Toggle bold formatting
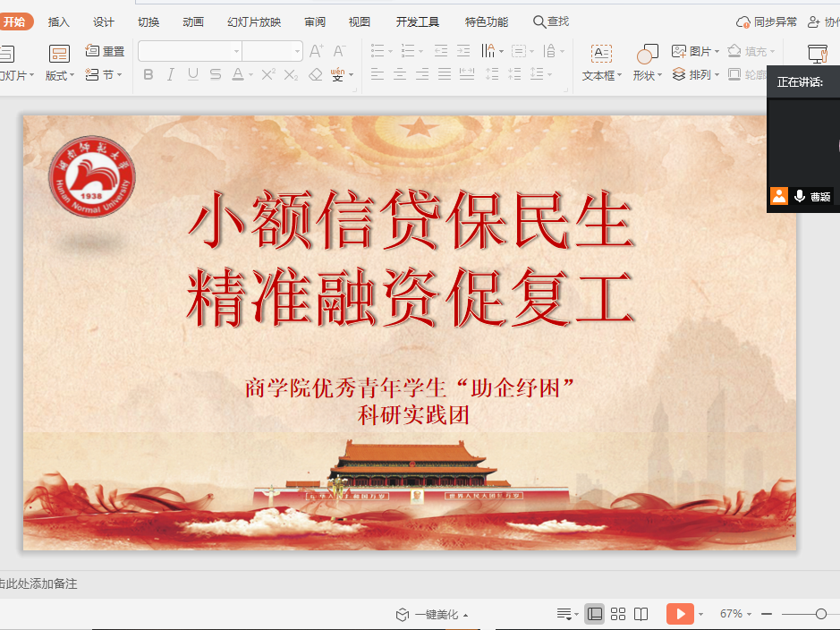Image resolution: width=840 pixels, height=630 pixels. tap(148, 74)
